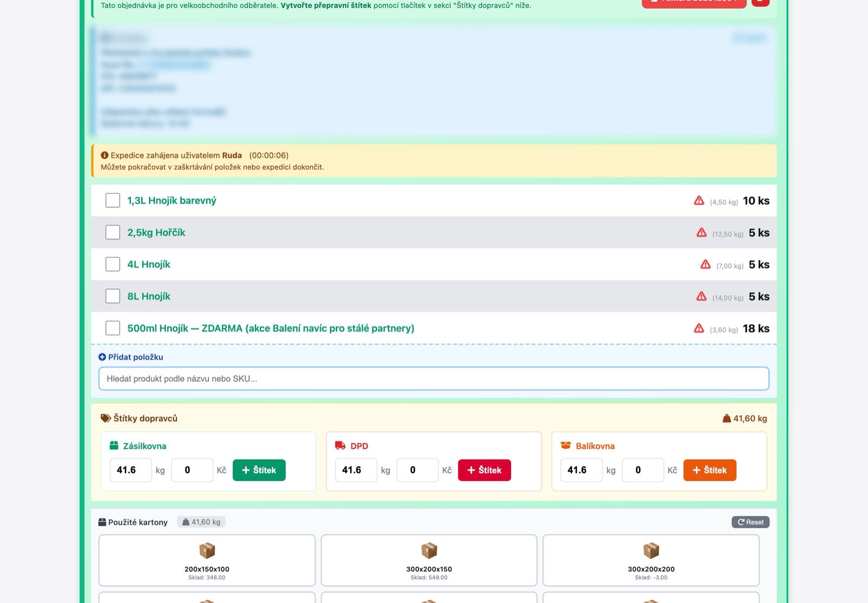Click the "(12,50 kg)" weight text
Viewport: 868px width, 603px height.
point(728,234)
